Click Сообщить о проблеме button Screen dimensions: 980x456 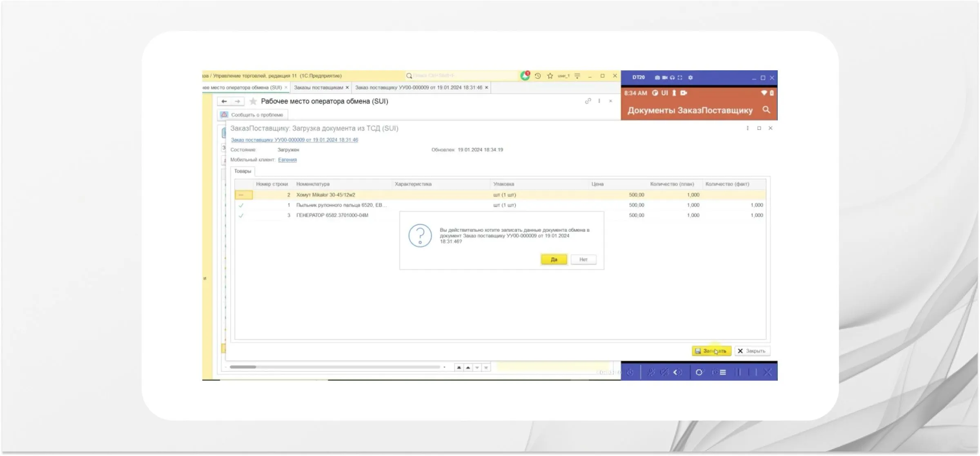coord(252,115)
